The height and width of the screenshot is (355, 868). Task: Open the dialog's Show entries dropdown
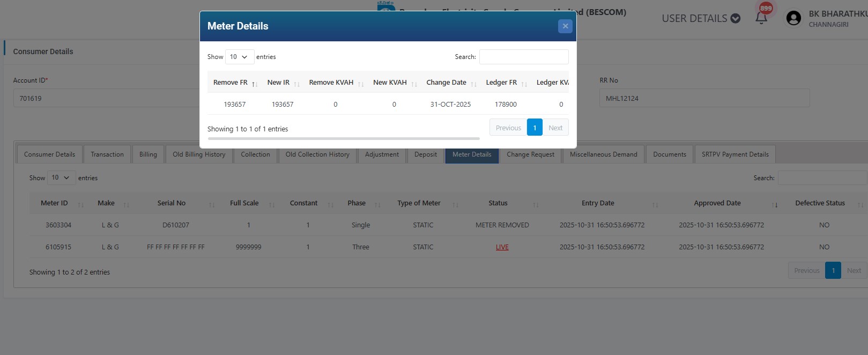click(x=240, y=57)
